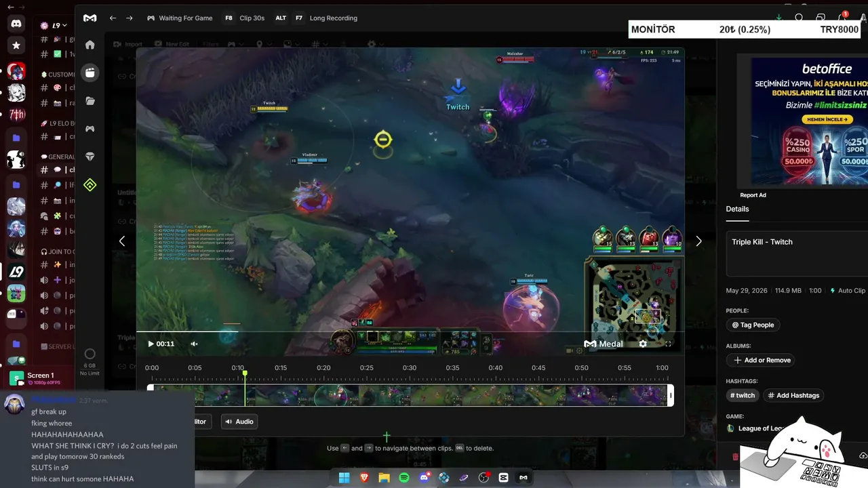Remove or open the #twitch hashtag chip

pyautogui.click(x=743, y=395)
